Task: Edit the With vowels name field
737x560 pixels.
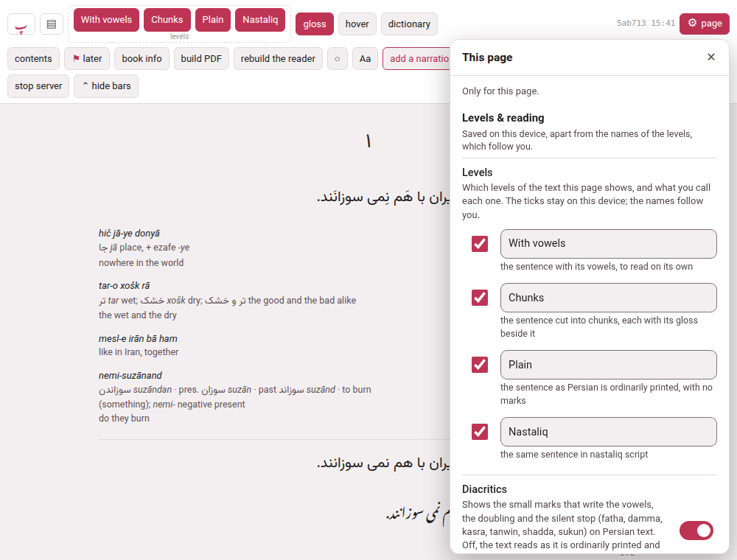Action: (608, 244)
